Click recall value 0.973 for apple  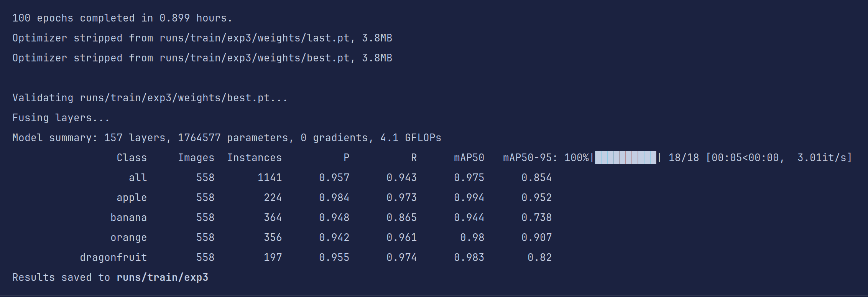click(x=401, y=198)
